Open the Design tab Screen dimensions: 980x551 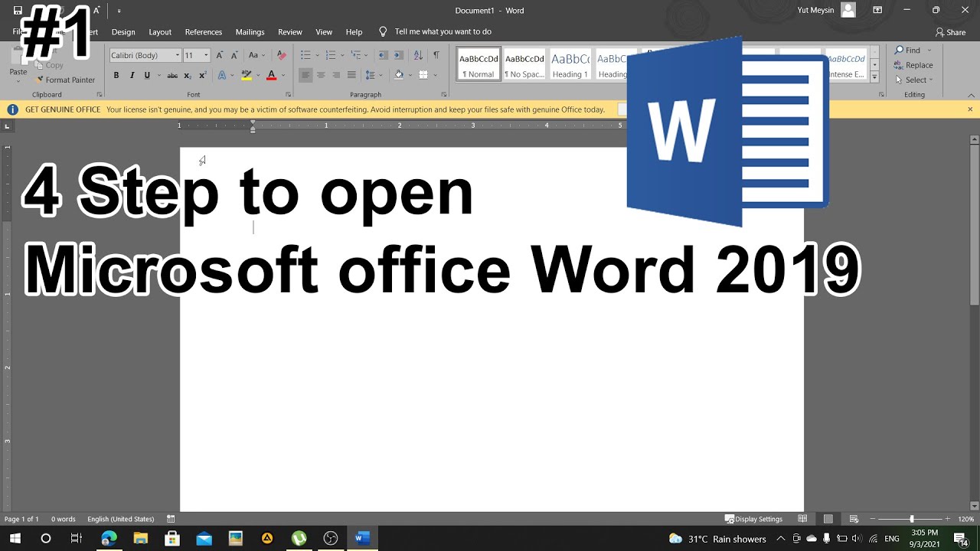click(x=123, y=32)
